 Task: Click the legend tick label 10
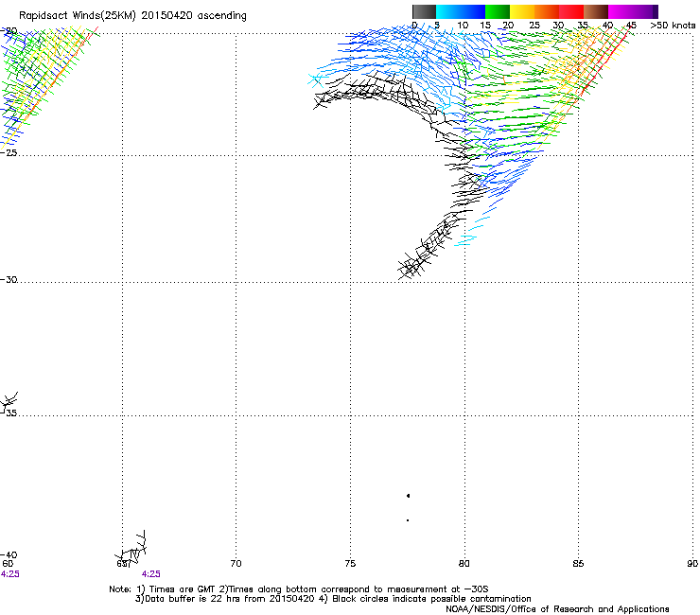point(463,26)
